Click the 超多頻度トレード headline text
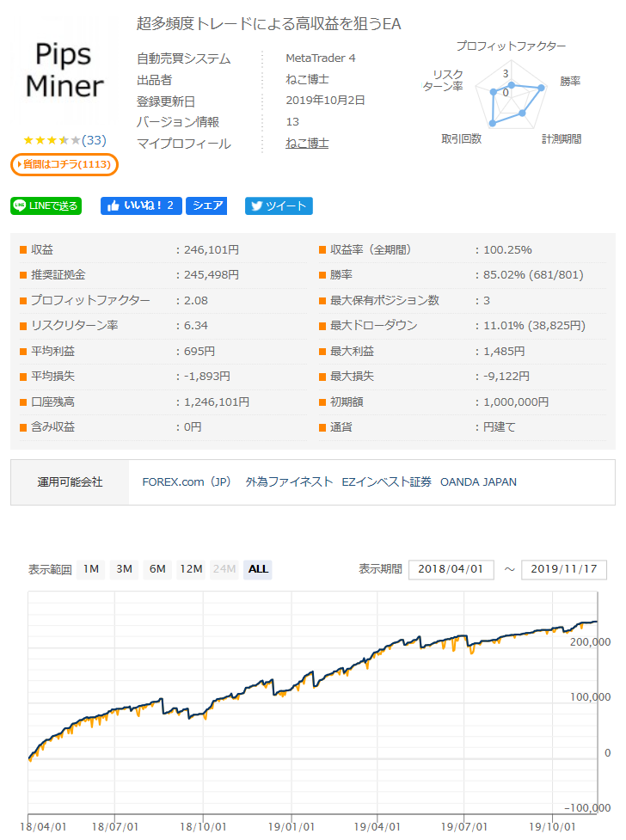The width and height of the screenshot is (626, 840). pyautogui.click(x=268, y=23)
